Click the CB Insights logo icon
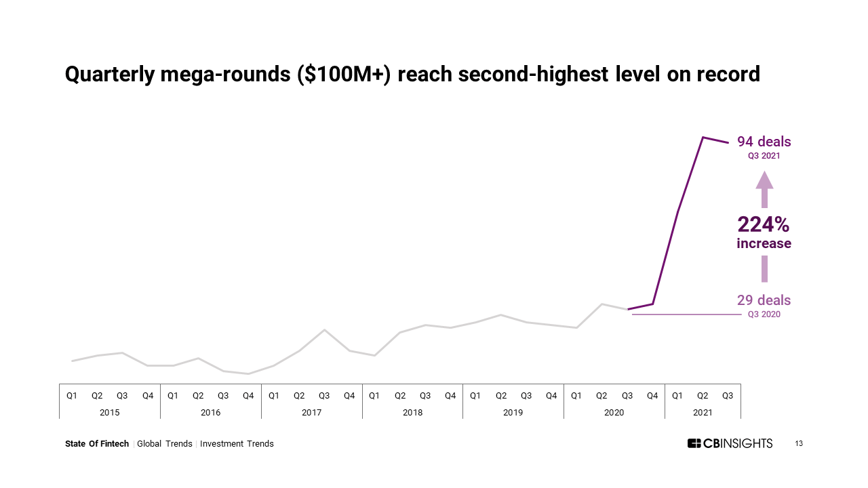The height and width of the screenshot is (488, 868). click(694, 443)
